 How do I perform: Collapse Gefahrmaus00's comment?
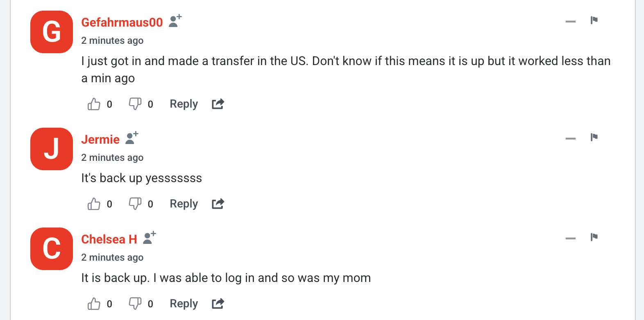tap(570, 21)
